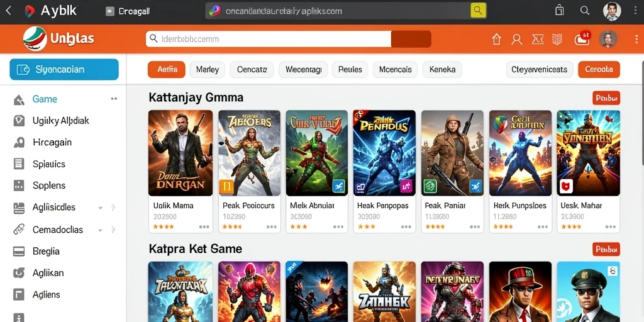Select the Reules filter tab
The width and height of the screenshot is (644, 322).
click(x=350, y=69)
